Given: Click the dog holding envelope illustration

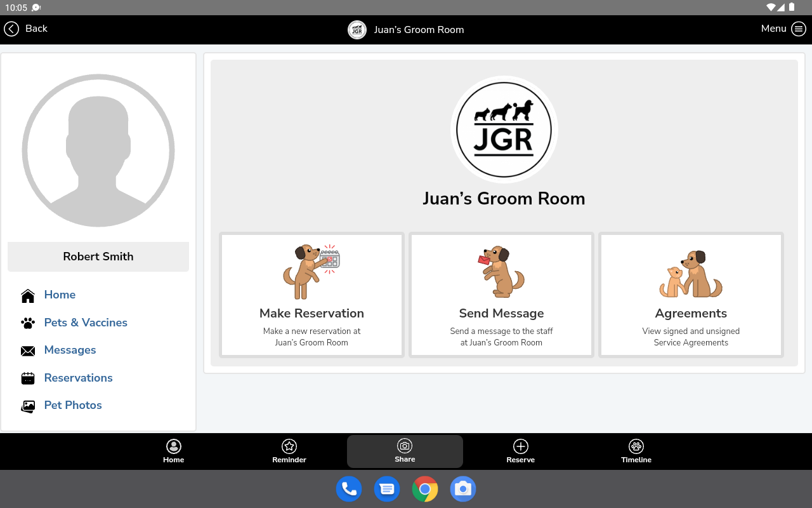Looking at the screenshot, I should pyautogui.click(x=501, y=272).
